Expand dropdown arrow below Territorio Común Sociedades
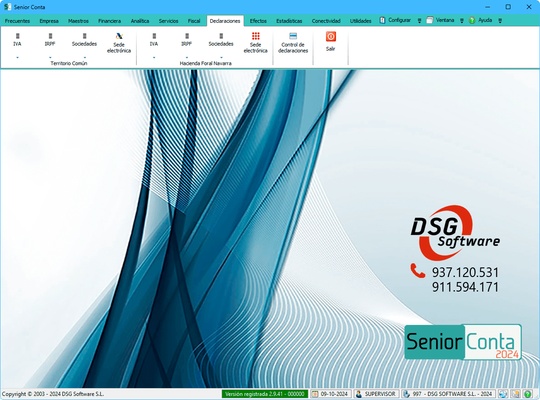Image resolution: width=540 pixels, height=400 pixels. click(x=84, y=57)
